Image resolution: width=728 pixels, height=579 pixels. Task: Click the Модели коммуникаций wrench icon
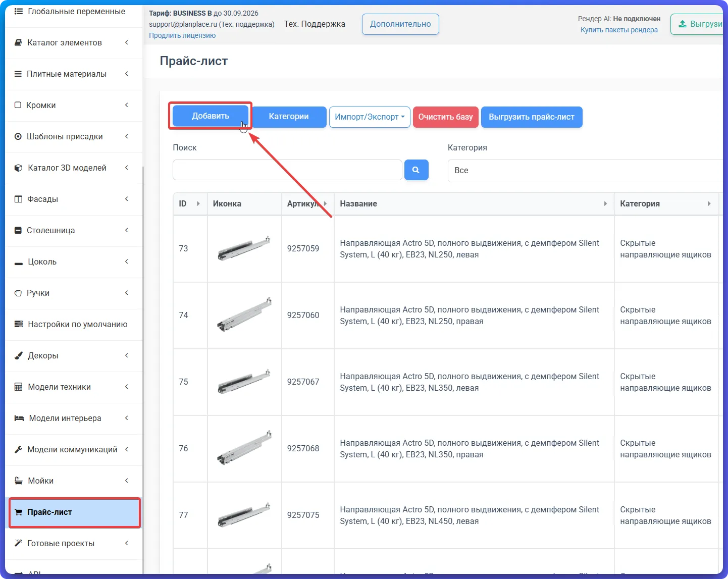(18, 449)
